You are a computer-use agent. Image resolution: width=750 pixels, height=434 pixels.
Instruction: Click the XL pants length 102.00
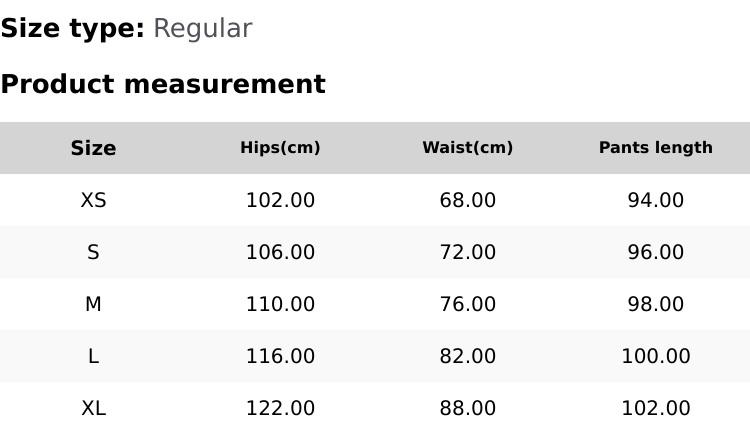(x=655, y=409)
